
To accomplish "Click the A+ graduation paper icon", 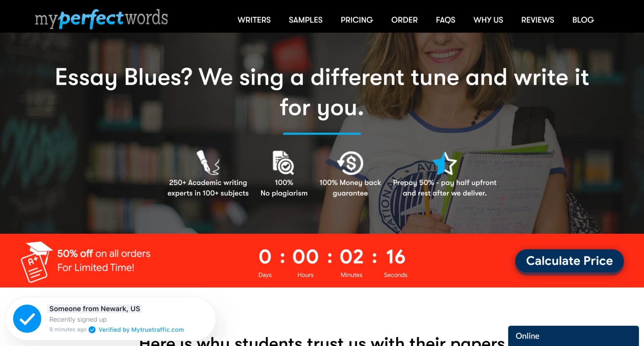I will point(36,262).
